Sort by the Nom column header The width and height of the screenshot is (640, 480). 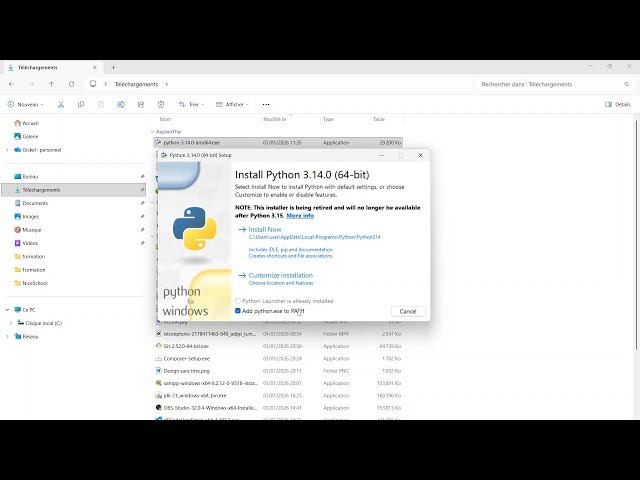(165, 119)
